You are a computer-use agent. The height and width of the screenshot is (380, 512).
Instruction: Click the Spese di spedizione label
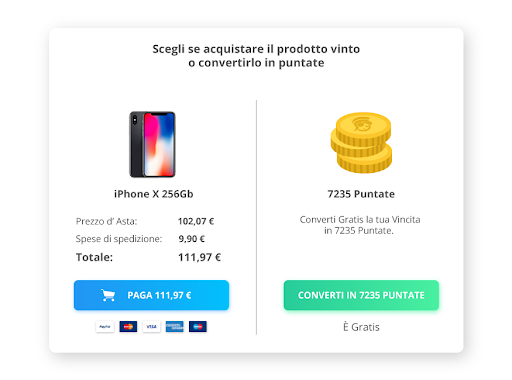(119, 239)
